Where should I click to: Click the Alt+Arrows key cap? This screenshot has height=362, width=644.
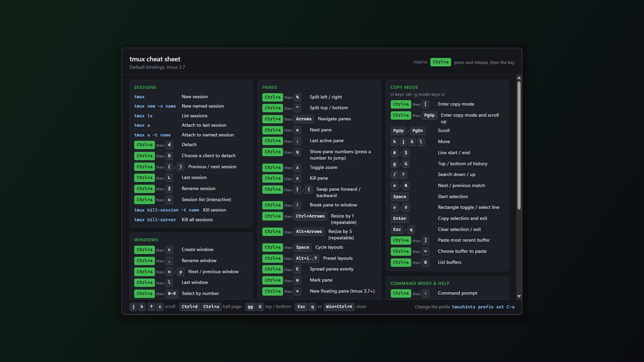click(x=309, y=232)
